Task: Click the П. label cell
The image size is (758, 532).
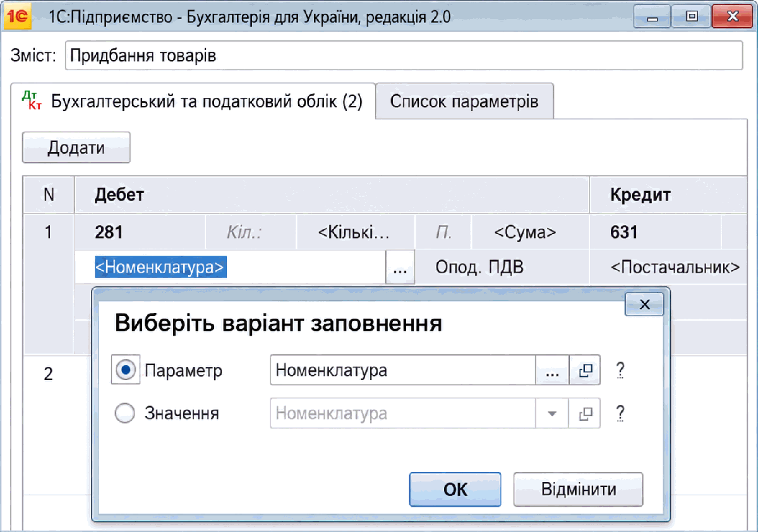Action: pyautogui.click(x=443, y=233)
